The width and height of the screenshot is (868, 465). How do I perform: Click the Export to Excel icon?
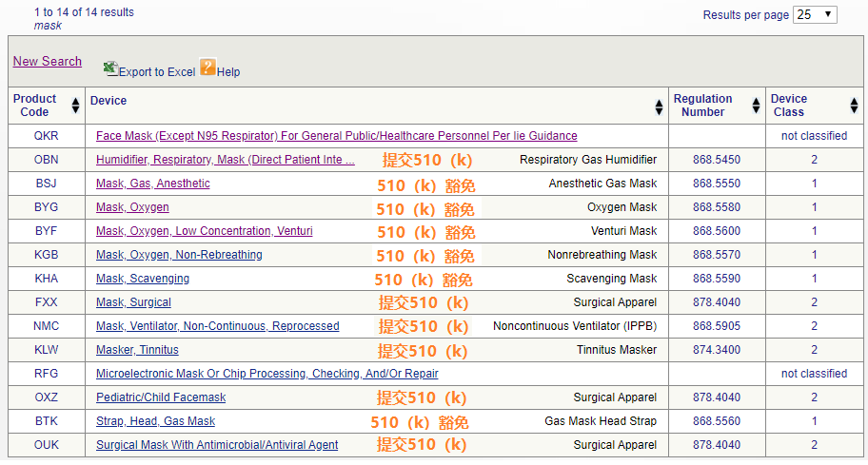tap(110, 68)
